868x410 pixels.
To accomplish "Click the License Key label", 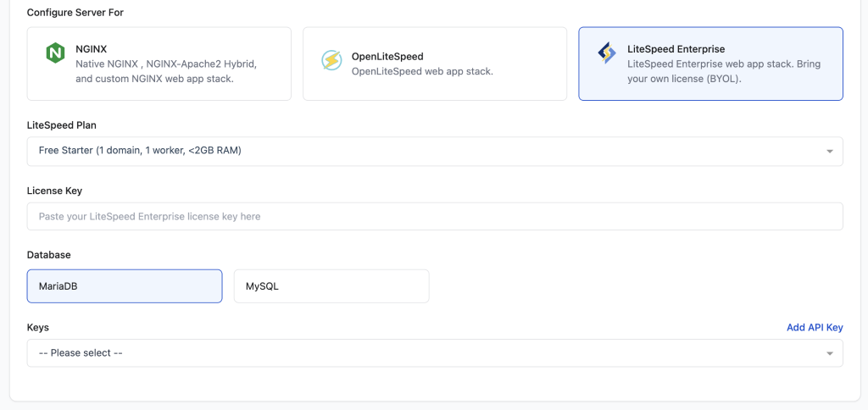I will [x=54, y=191].
